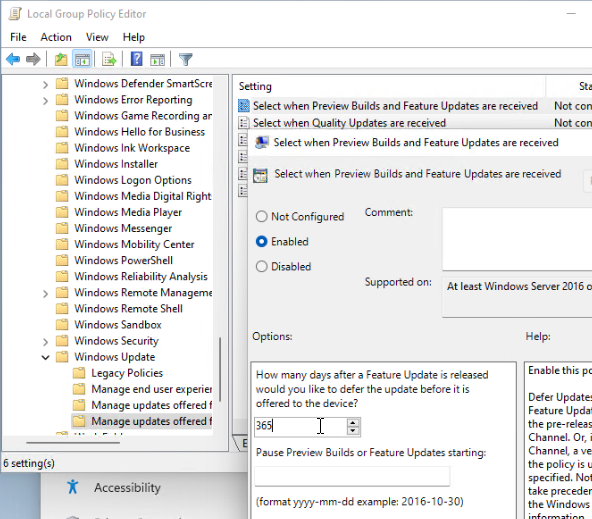Toggle Show/Hide Console Tree icon
Viewport: 592px width, 519px height.
point(82,59)
